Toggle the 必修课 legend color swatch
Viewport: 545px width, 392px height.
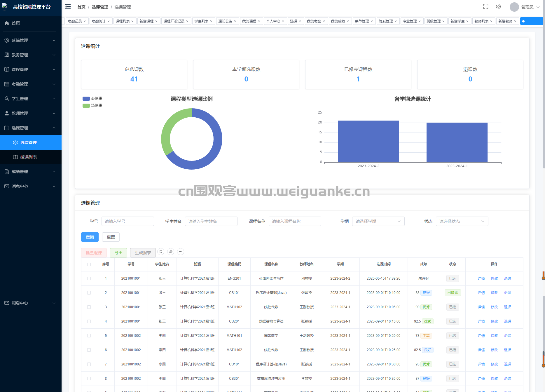pos(86,98)
